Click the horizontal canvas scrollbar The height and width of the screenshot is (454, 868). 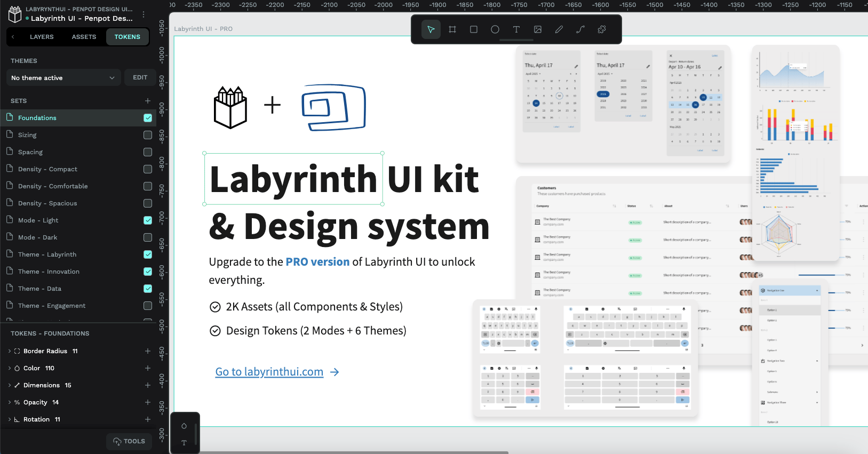point(353,452)
